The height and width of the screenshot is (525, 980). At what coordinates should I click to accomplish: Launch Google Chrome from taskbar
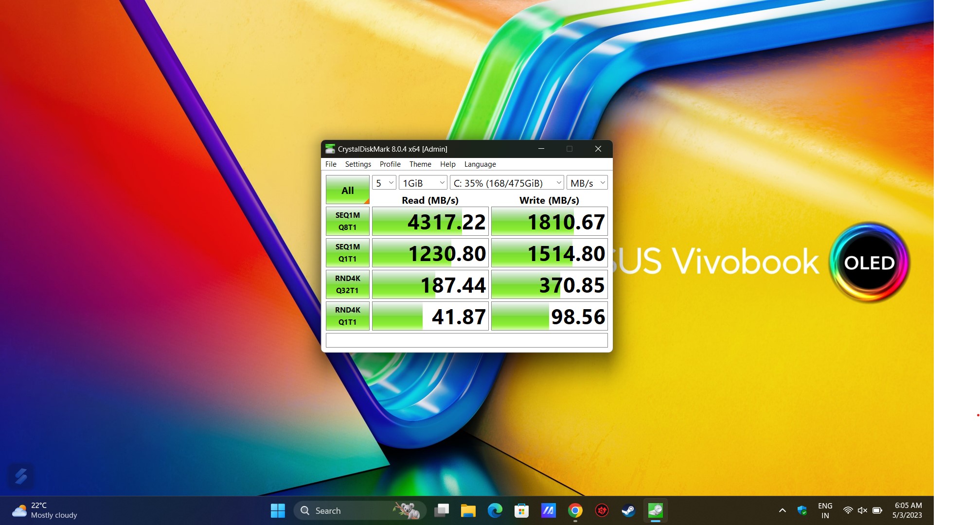(575, 510)
